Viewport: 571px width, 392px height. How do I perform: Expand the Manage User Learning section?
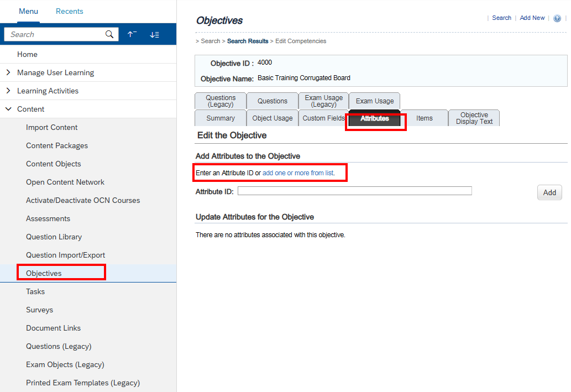click(8, 72)
